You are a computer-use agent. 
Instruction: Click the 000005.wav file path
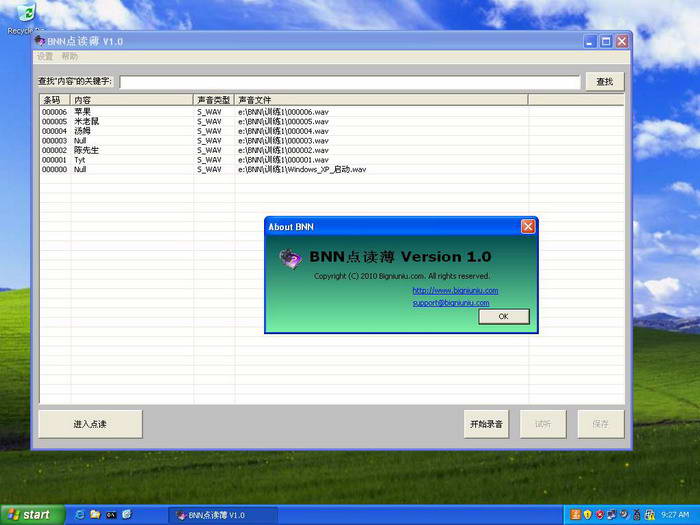(283, 121)
